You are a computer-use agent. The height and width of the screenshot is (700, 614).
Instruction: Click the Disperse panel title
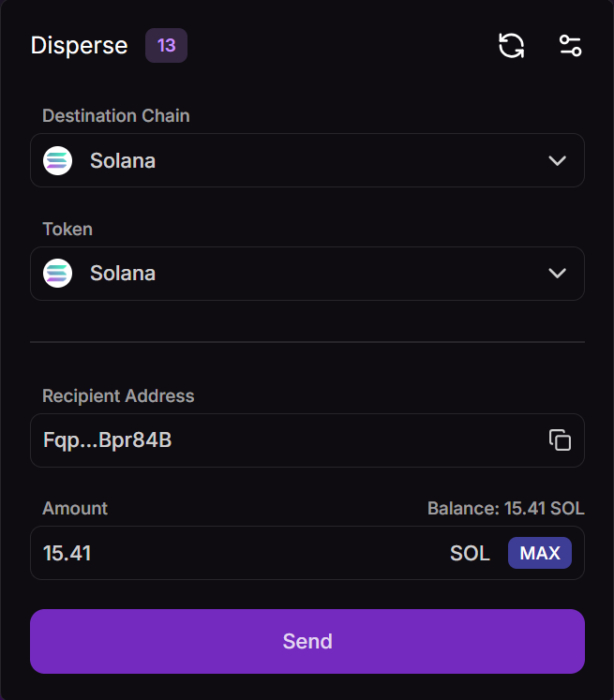(79, 45)
